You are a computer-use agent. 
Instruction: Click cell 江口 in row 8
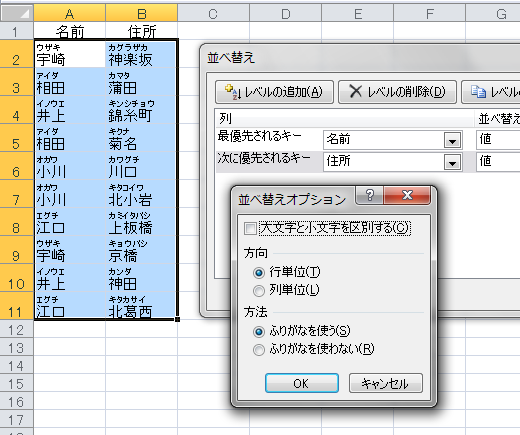[x=70, y=222]
